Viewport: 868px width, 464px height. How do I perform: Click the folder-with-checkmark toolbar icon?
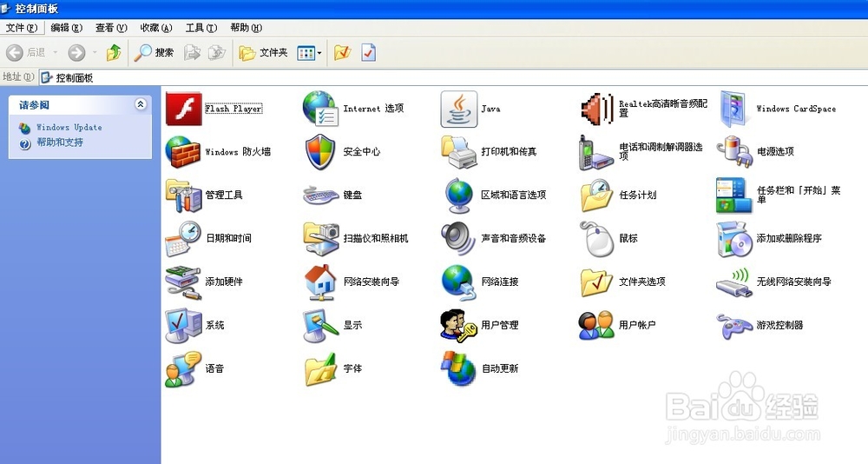click(x=343, y=53)
